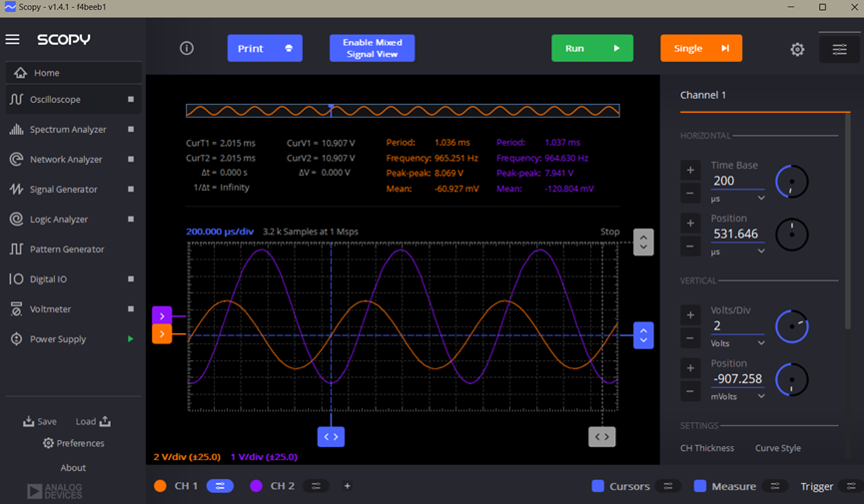Click the info icon in toolbar
Viewport: 864px width, 504px height.
(187, 49)
